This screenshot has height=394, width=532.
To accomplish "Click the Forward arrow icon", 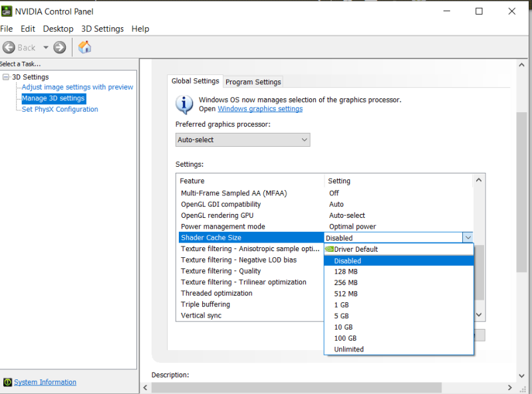I will point(60,47).
